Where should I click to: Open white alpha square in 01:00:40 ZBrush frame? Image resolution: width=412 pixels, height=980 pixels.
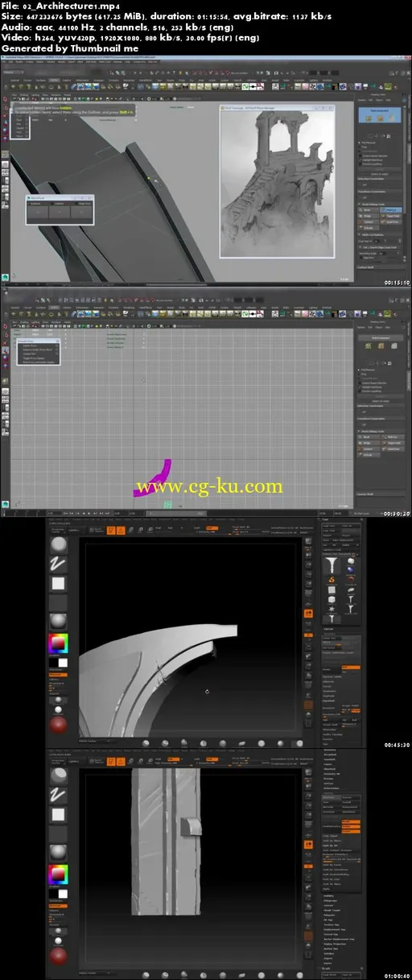coord(58,814)
